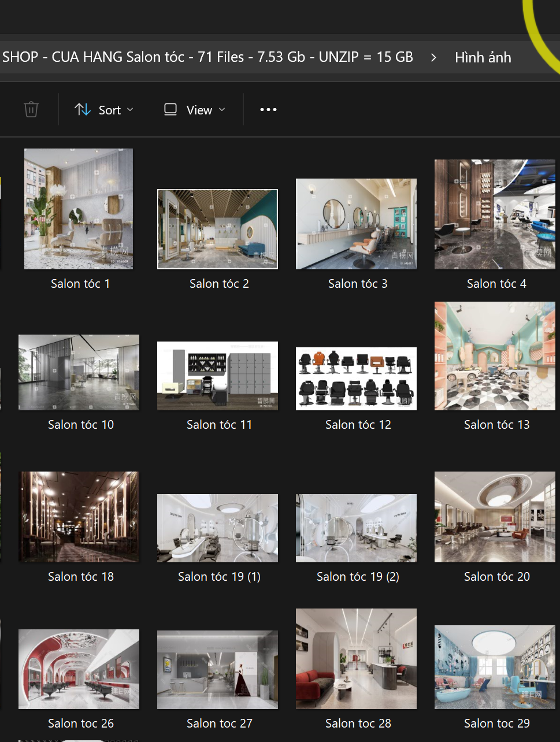Select the Salon tóc 11 image
The width and height of the screenshot is (560, 742).
217,376
